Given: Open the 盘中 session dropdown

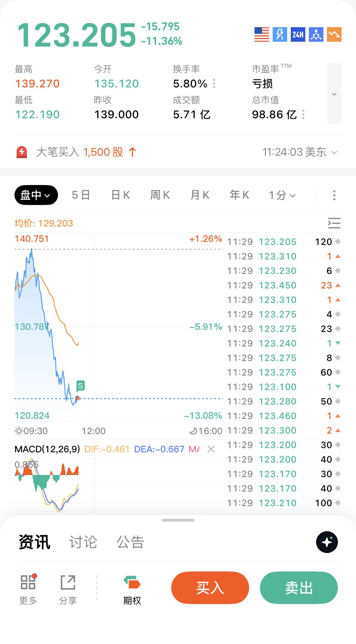Looking at the screenshot, I should pos(36,195).
